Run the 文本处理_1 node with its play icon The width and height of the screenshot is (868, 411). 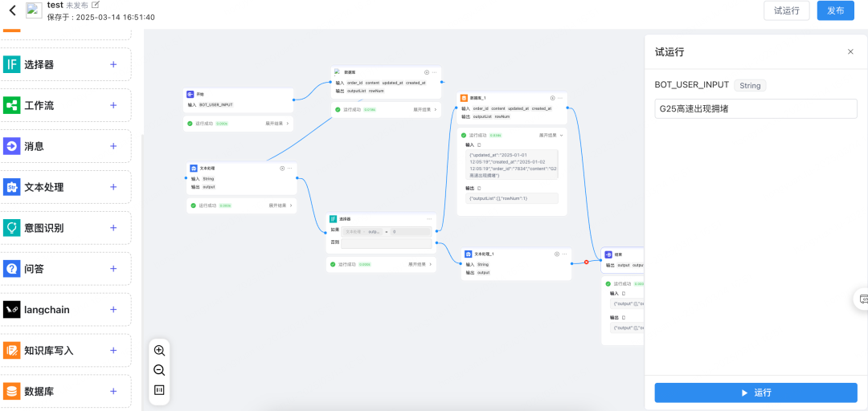(x=557, y=254)
